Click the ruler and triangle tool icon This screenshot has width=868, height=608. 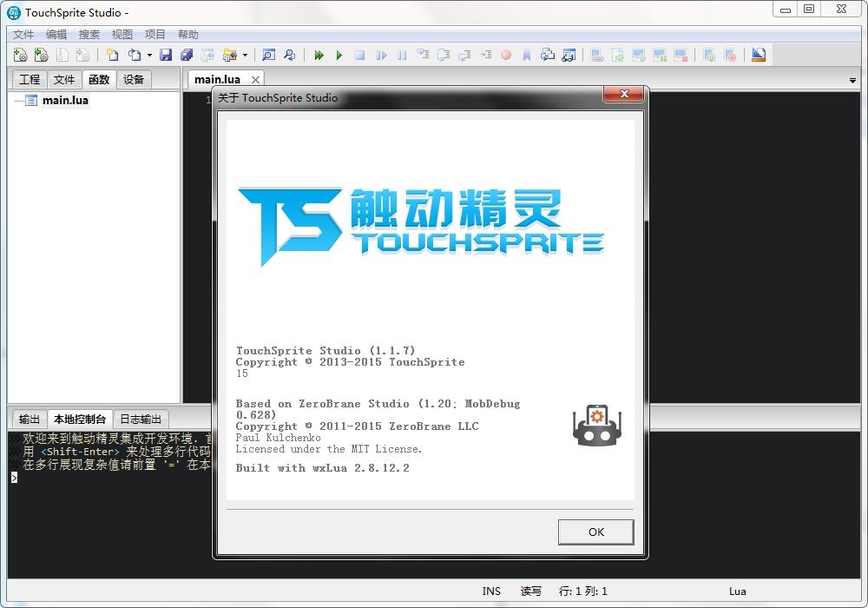click(759, 55)
